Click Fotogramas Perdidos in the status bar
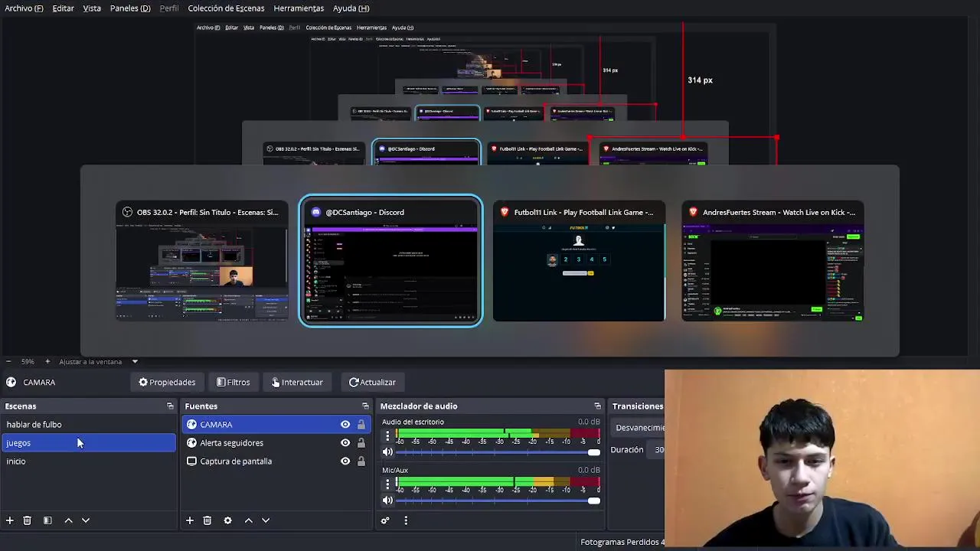This screenshot has height=551, width=980. click(622, 542)
